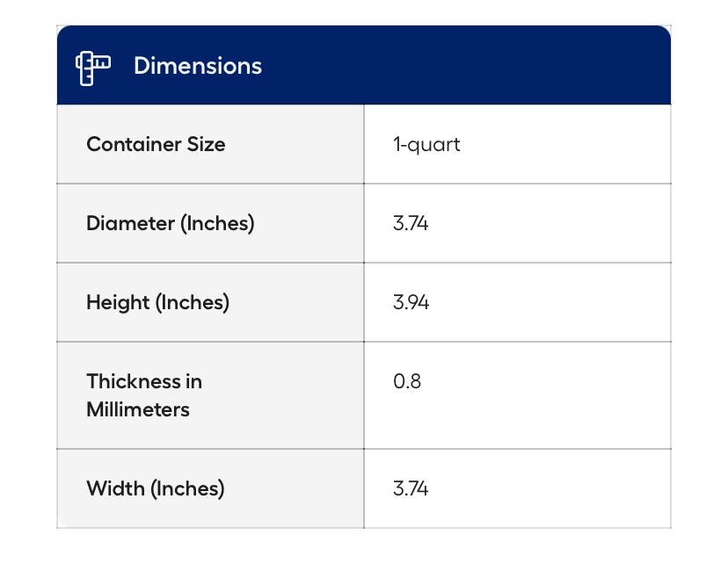Select the Height (Inches) label
The height and width of the screenshot is (571, 728).
click(158, 303)
